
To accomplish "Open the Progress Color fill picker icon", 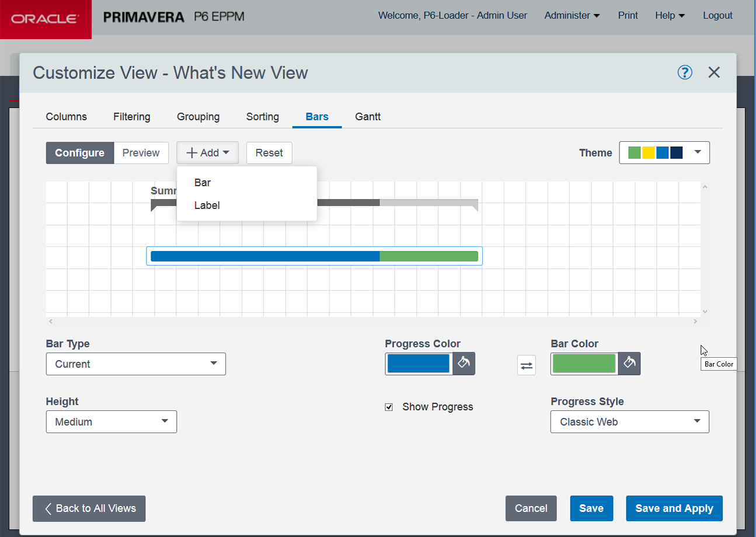I will pyautogui.click(x=464, y=364).
